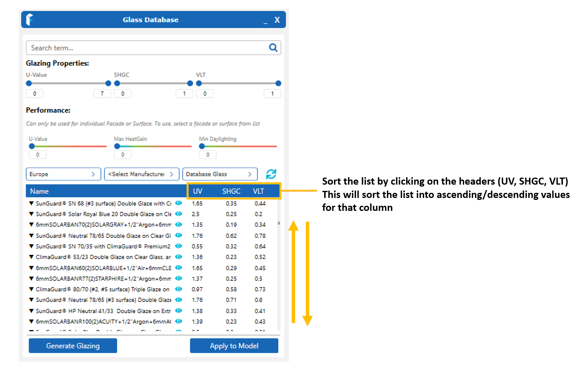Toggle eye icon for ClimaGuard 53/23 row

click(x=179, y=257)
